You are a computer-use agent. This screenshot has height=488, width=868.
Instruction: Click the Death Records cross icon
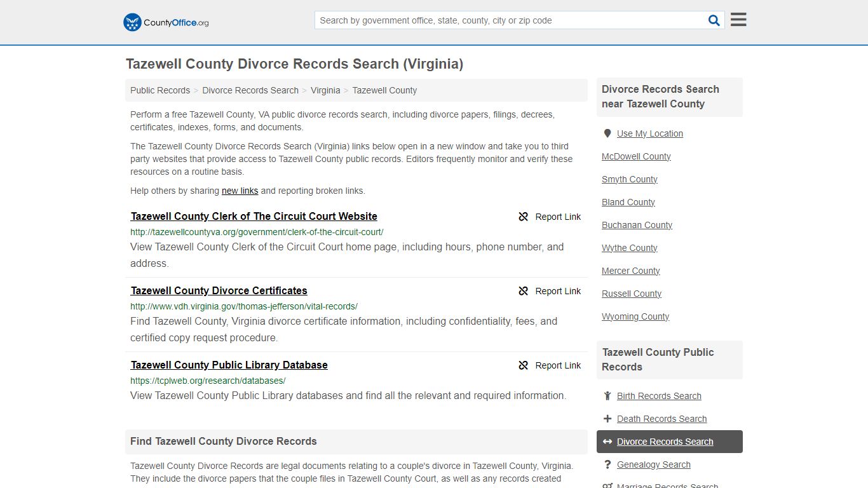607,419
